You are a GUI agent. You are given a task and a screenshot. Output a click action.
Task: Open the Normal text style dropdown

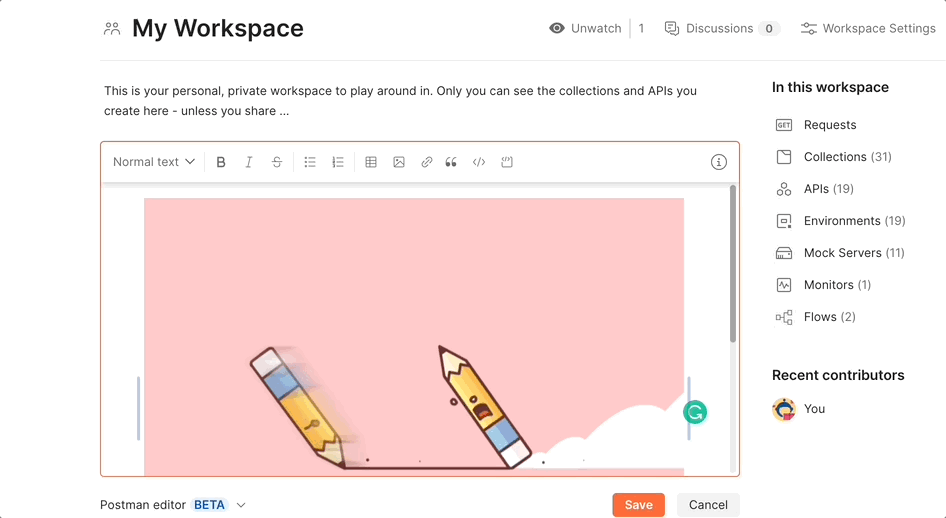pos(154,162)
